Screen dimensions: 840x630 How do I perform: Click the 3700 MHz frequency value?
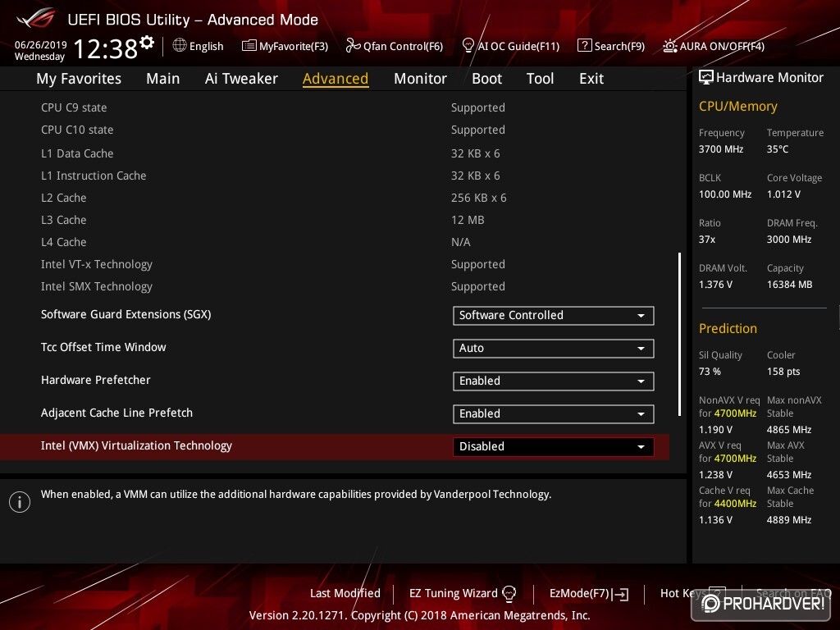click(x=720, y=149)
